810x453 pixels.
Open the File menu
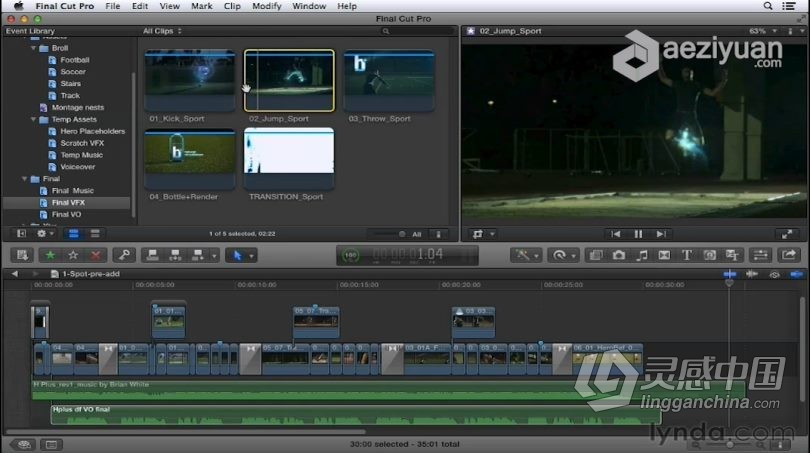tap(113, 6)
